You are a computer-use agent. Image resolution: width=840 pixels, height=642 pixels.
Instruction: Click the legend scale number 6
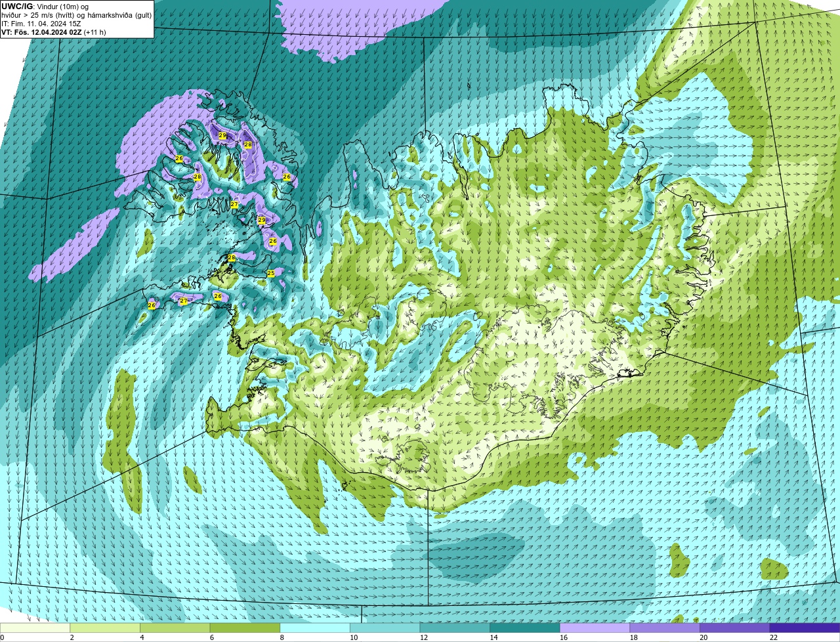(212, 637)
